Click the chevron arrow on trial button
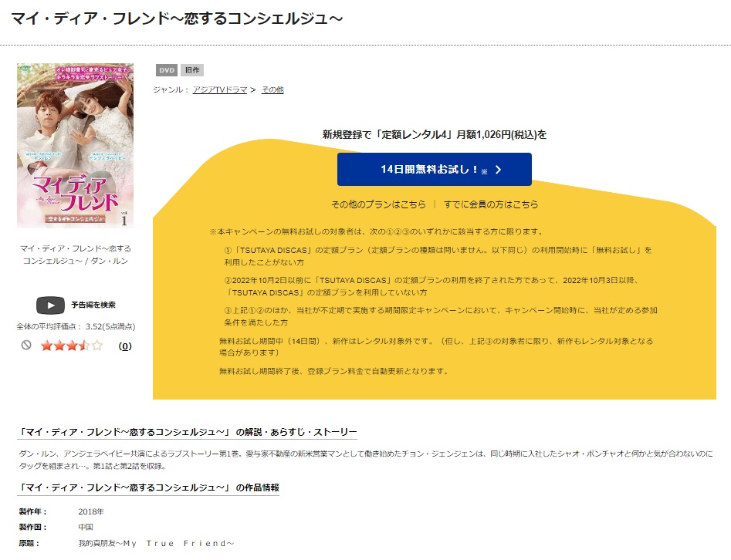This screenshot has width=731, height=560. click(x=499, y=170)
